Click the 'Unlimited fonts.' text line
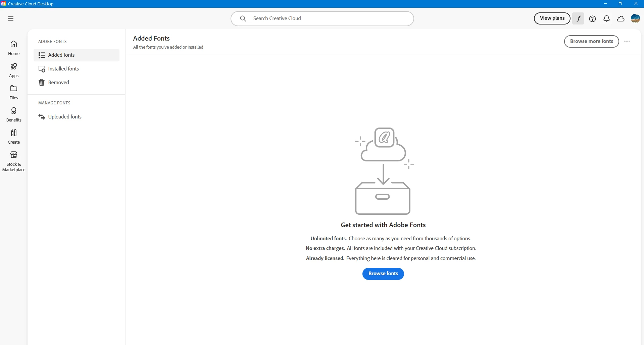Image resolution: width=644 pixels, height=345 pixels. point(391,239)
